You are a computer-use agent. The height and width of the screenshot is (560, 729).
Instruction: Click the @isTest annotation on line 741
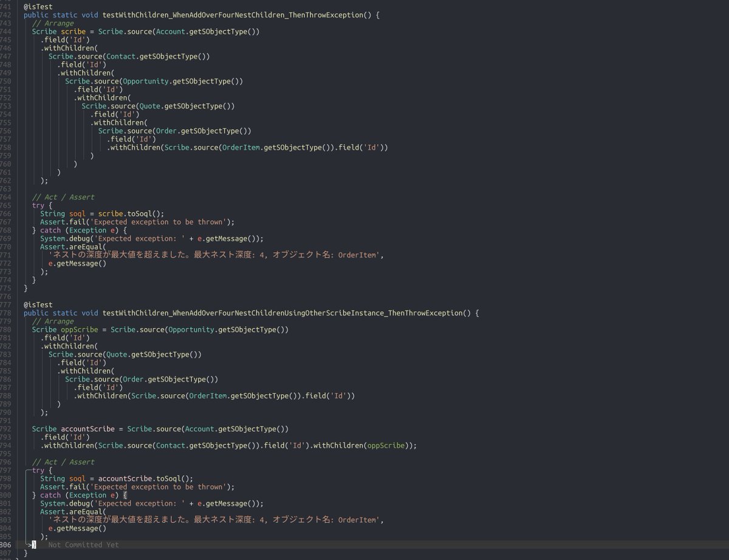[38, 6]
